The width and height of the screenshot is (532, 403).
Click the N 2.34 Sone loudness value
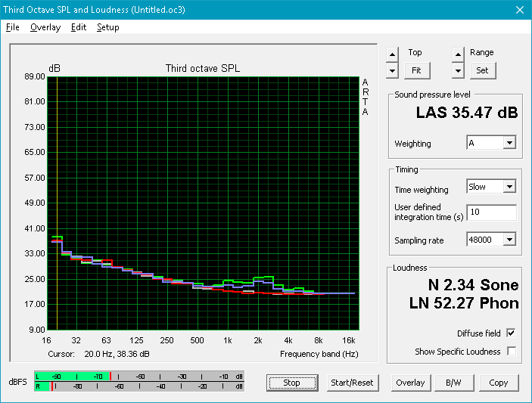point(473,285)
